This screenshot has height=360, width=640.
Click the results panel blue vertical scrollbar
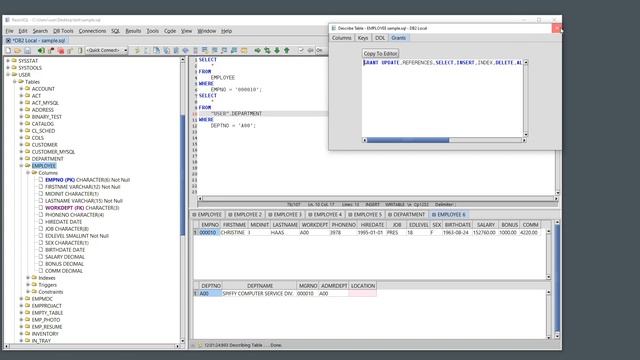point(557,278)
